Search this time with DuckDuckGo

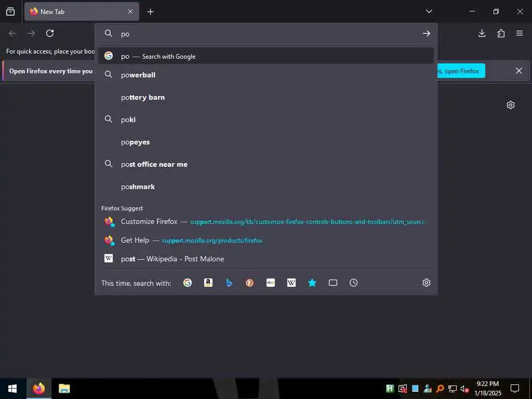(250, 283)
